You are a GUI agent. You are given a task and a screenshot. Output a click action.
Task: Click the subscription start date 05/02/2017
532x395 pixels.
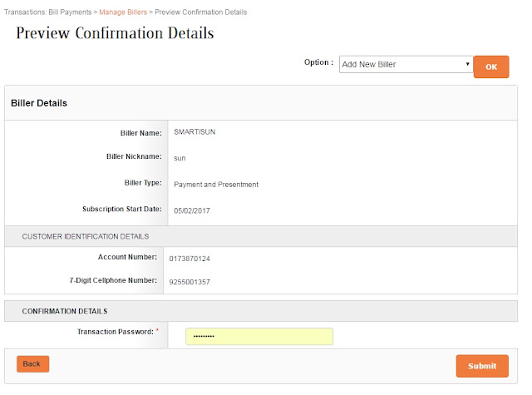coord(192,210)
